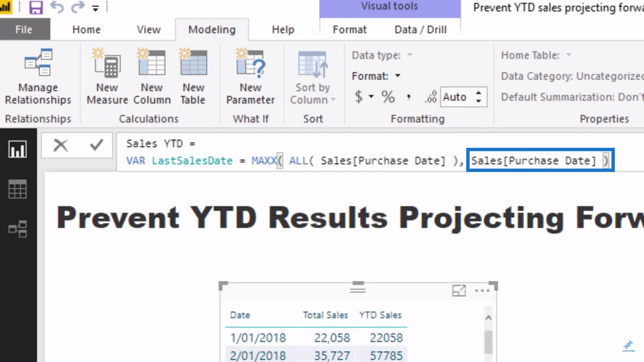Create a New Table
This screenshot has width=644, height=362.
193,77
